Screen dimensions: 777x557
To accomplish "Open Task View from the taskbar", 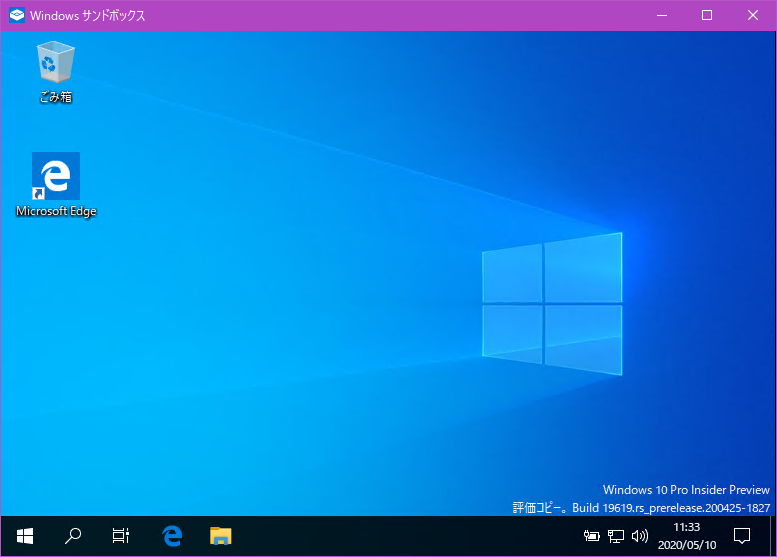I will point(121,536).
